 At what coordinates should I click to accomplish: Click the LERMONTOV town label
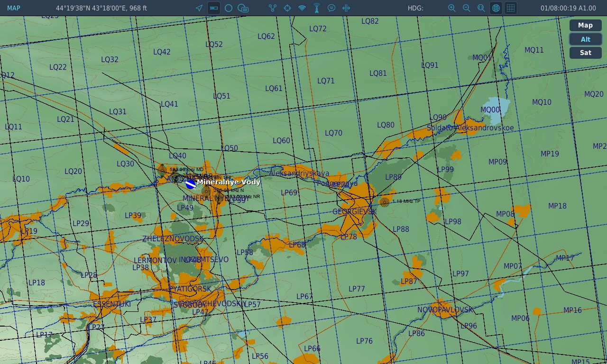pyautogui.click(x=155, y=261)
